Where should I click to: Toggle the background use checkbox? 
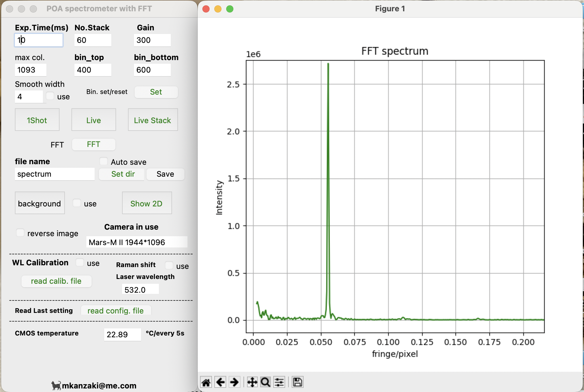(x=77, y=203)
